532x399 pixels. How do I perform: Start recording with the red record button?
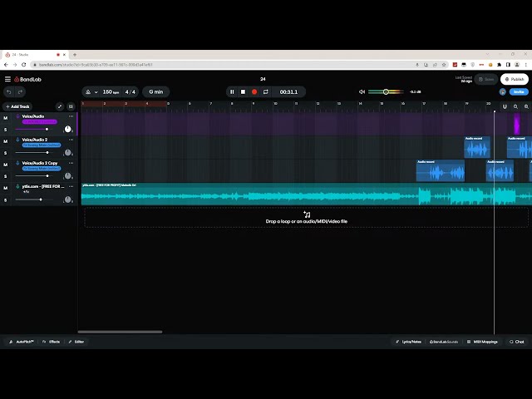click(x=254, y=92)
